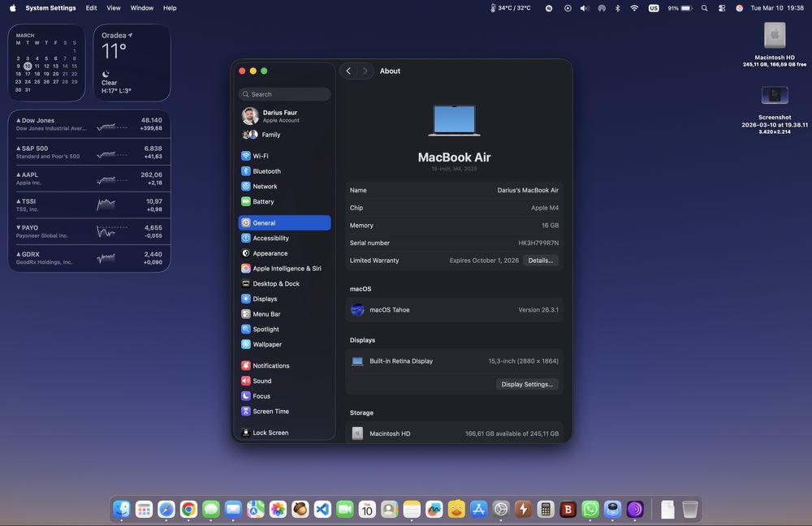Viewport: 812px width, 526px height.
Task: Open Appearance settings
Action: [284, 253]
